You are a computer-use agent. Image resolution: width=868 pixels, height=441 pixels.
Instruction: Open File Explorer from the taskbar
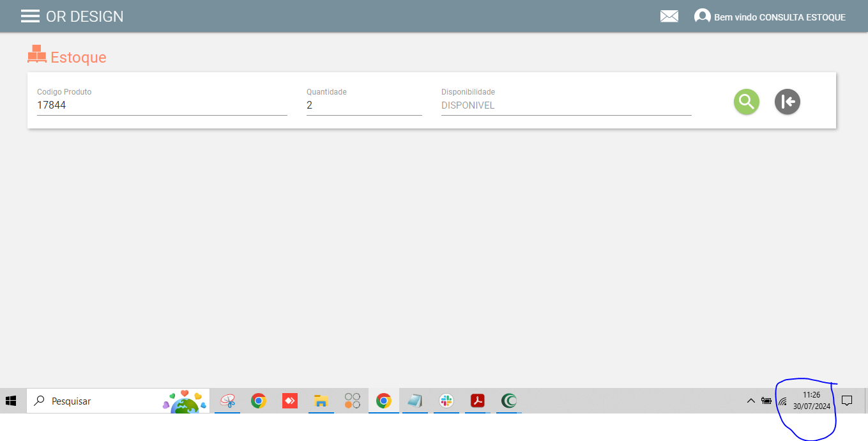321,401
